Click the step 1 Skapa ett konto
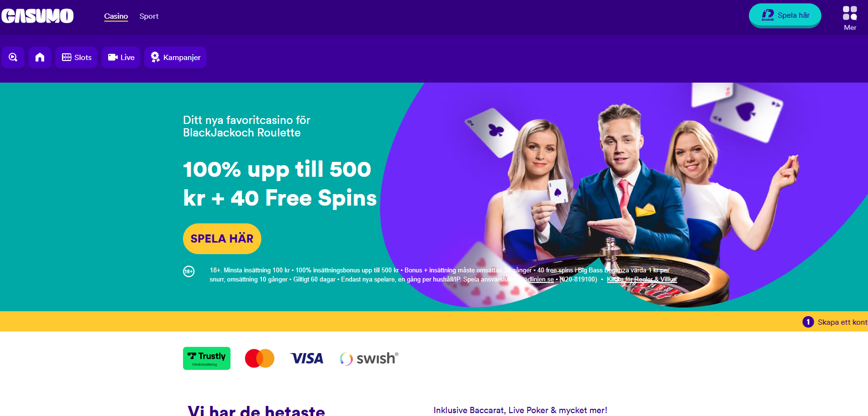 tap(835, 322)
